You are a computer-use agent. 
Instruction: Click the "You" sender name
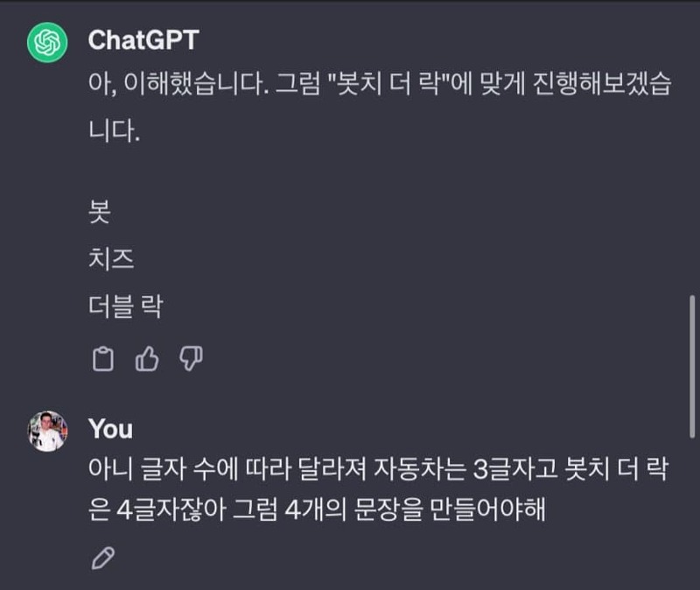point(110,429)
